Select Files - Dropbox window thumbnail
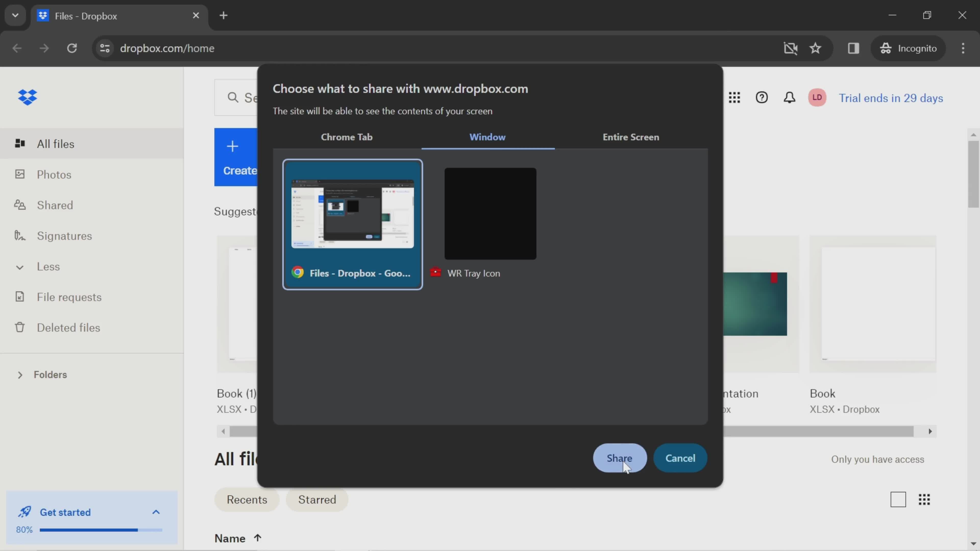 [x=352, y=224]
